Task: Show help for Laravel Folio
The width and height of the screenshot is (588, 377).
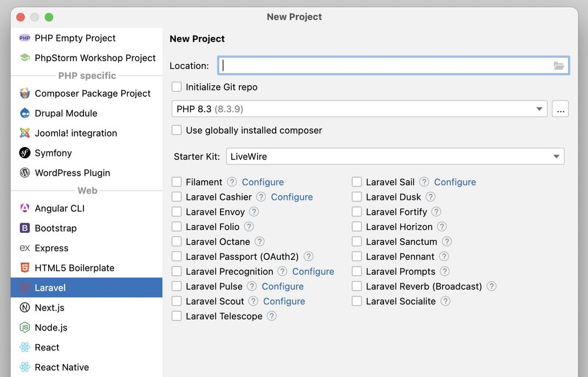Action: [249, 226]
